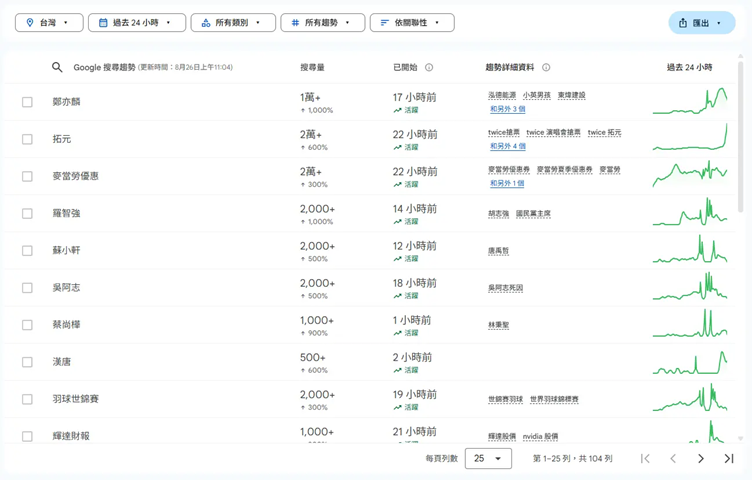Click the 500+ search volume for 漢唐
752x480 pixels.
[313, 358]
